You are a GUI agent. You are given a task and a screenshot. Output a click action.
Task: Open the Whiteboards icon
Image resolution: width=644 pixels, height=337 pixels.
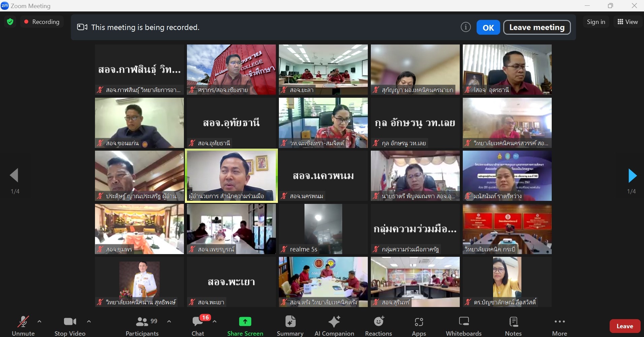pyautogui.click(x=464, y=322)
